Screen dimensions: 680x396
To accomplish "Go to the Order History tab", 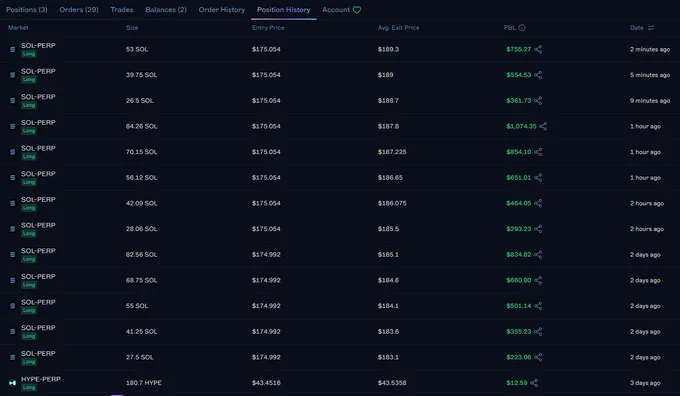I will click(x=222, y=10).
